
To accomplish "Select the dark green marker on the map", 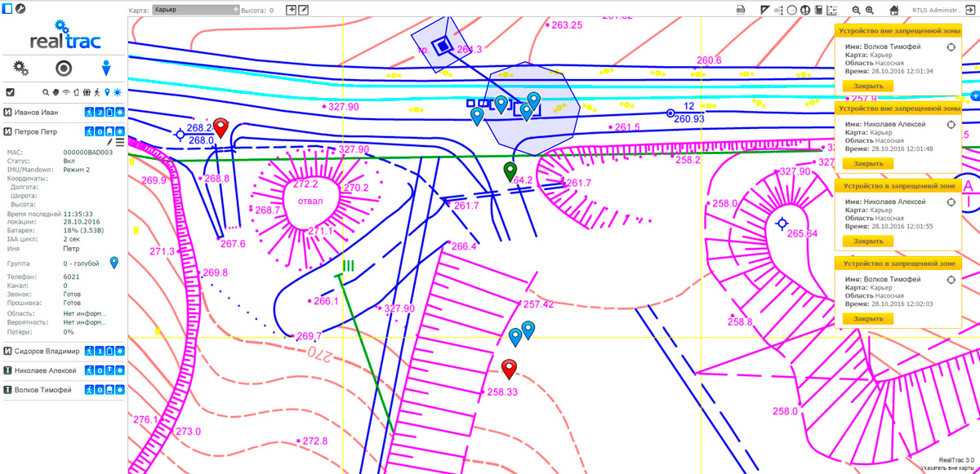I will pos(510,171).
